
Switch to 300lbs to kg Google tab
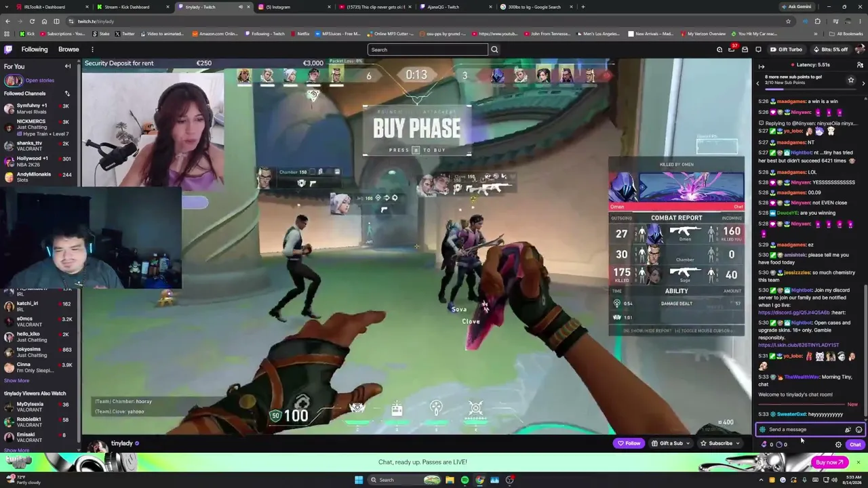click(536, 7)
